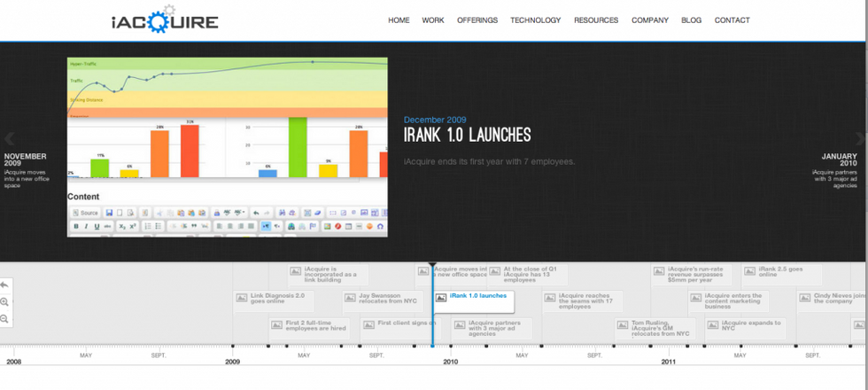Click the 2010 year label on time axis
Viewport: 868px width, 390px height.
click(x=451, y=362)
